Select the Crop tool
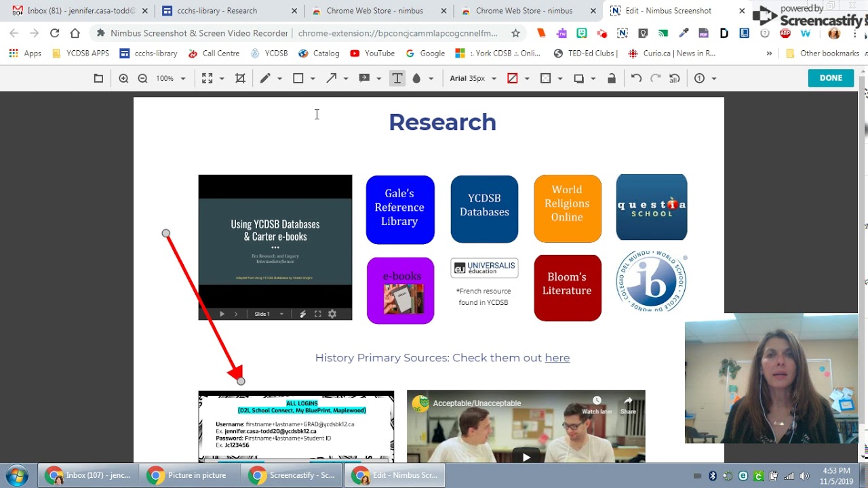868x488 pixels. pyautogui.click(x=240, y=79)
